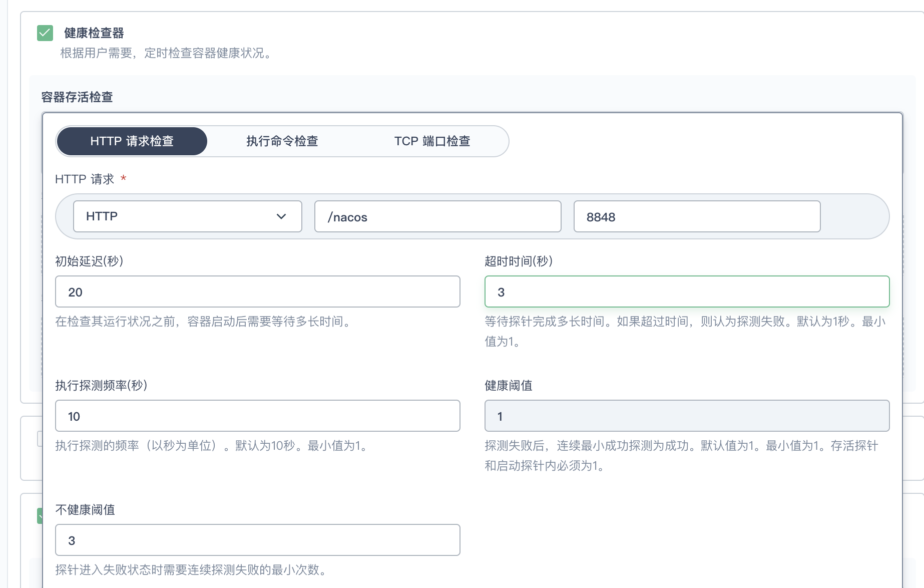924x588 pixels.
Task: Click the 执行探测频率(秒) label
Action: pyautogui.click(x=101, y=386)
